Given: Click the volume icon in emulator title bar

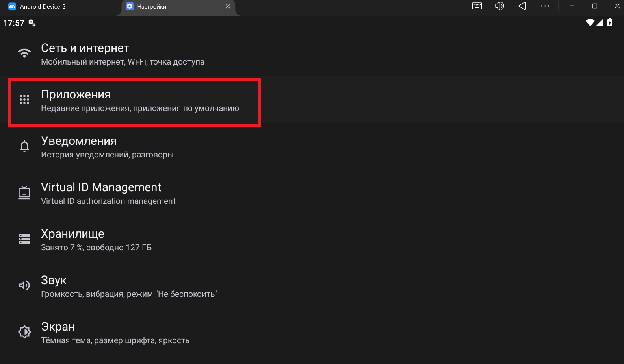Looking at the screenshot, I should [500, 6].
